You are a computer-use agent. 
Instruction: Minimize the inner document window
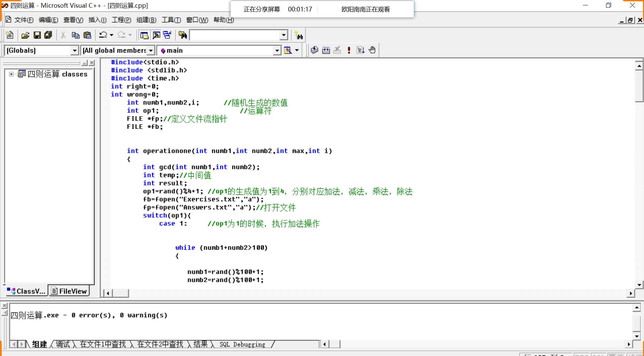(622, 20)
